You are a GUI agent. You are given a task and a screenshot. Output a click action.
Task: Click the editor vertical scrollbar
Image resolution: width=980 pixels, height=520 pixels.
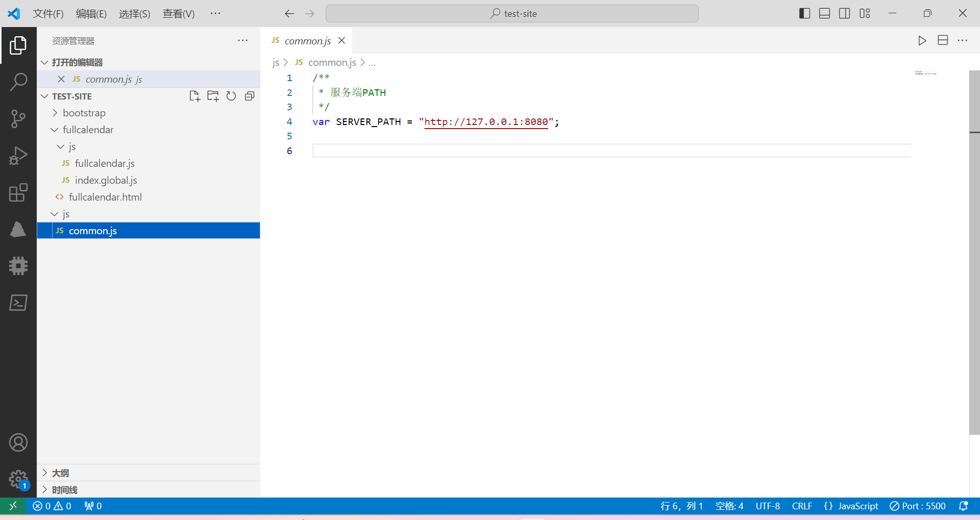click(974, 253)
